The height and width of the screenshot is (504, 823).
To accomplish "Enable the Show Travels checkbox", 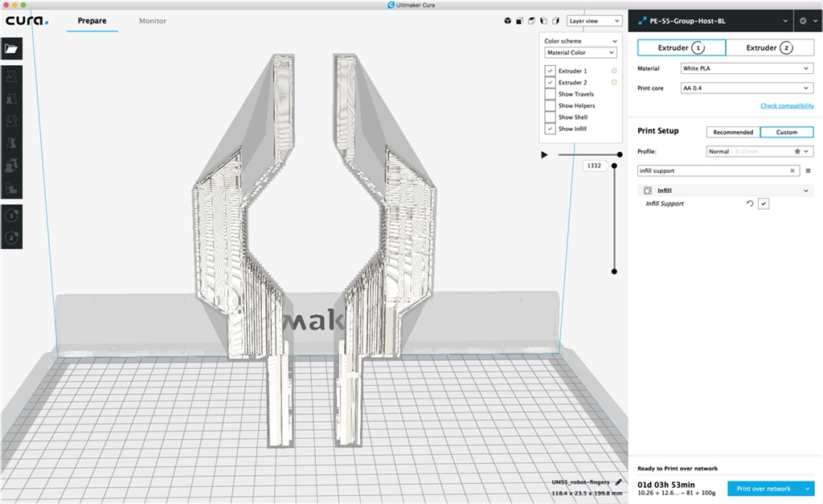I will point(551,94).
